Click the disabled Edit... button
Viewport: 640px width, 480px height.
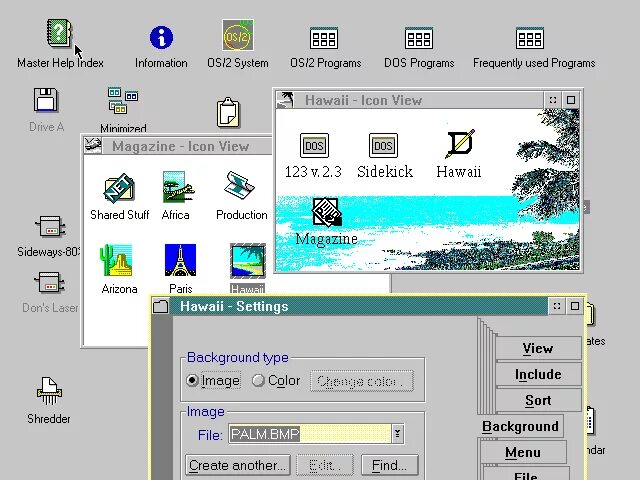[x=325, y=465]
